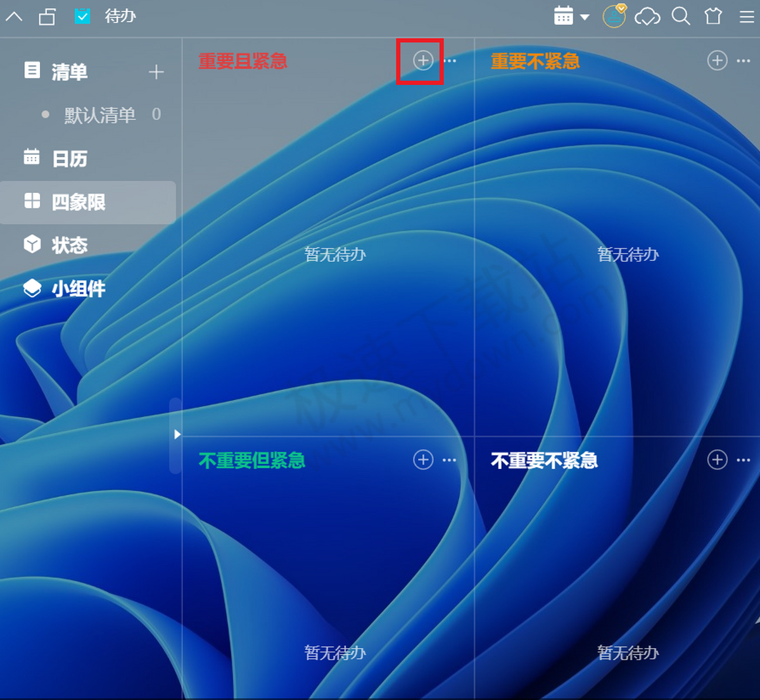The height and width of the screenshot is (700, 760).
Task: Open search with the magnifier icon
Action: 681,16
